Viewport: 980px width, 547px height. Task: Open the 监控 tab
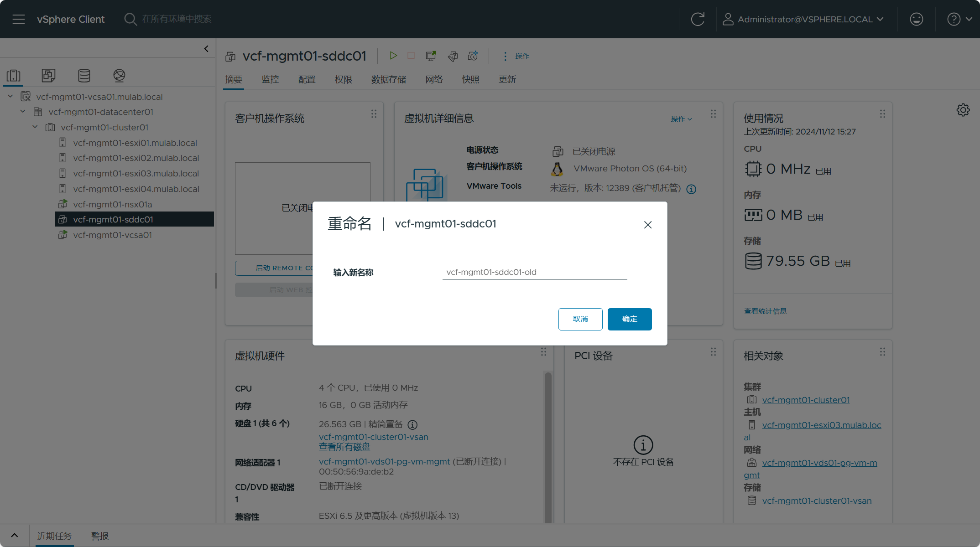[x=270, y=79]
